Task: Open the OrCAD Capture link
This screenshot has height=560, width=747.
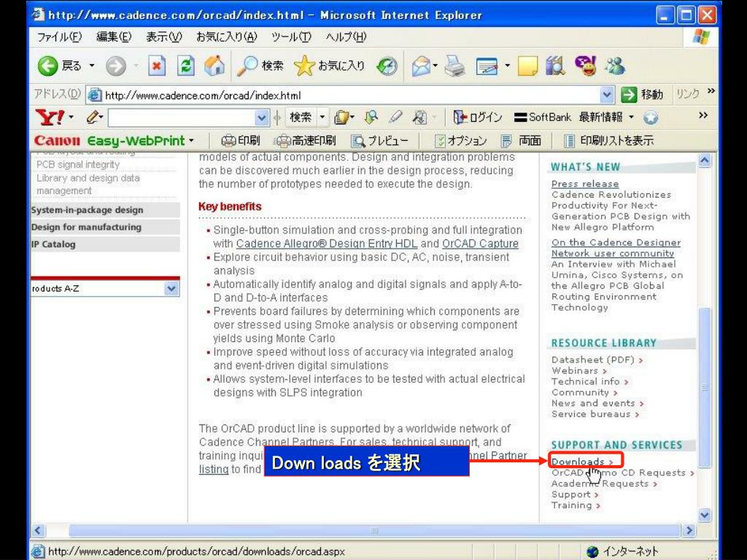Action: click(x=480, y=244)
